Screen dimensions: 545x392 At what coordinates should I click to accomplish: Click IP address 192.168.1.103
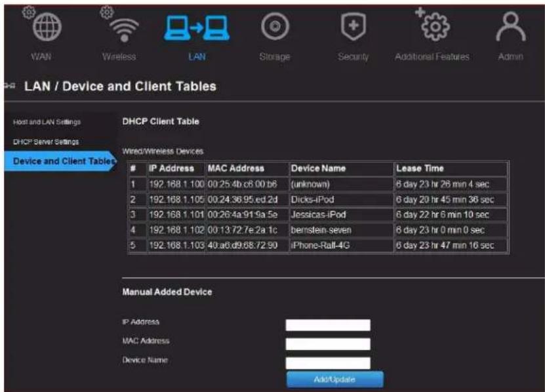[x=176, y=245]
